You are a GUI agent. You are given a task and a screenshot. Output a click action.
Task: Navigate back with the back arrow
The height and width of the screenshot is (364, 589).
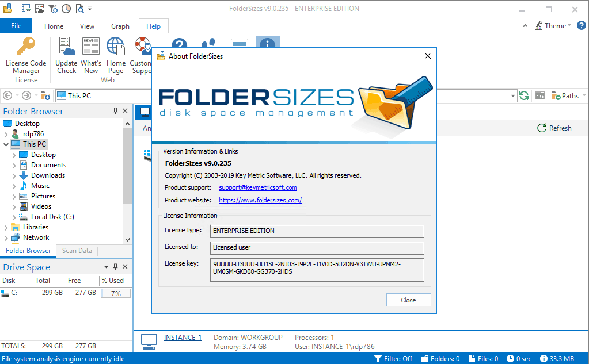point(7,95)
